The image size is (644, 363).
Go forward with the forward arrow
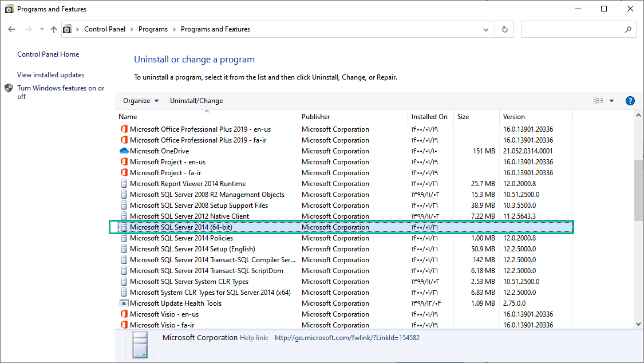(29, 29)
